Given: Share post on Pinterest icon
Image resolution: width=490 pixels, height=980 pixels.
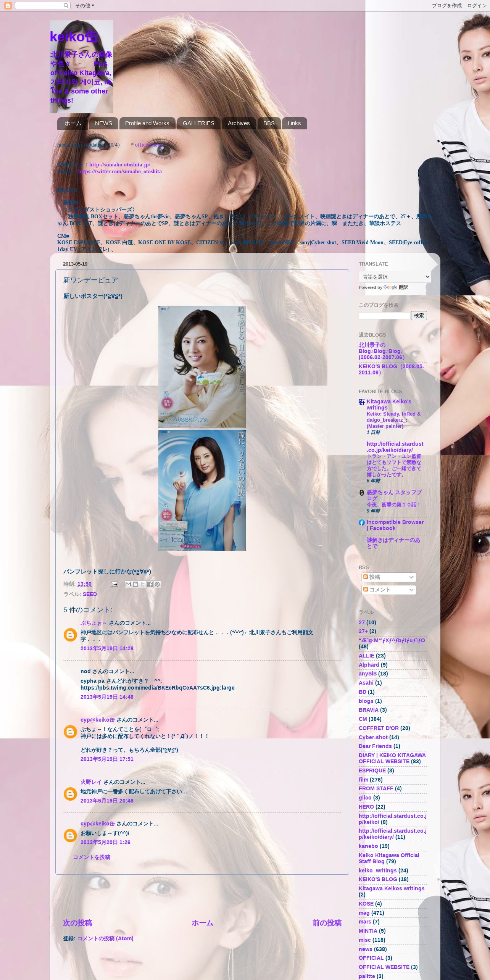Looking at the screenshot, I should tap(157, 584).
